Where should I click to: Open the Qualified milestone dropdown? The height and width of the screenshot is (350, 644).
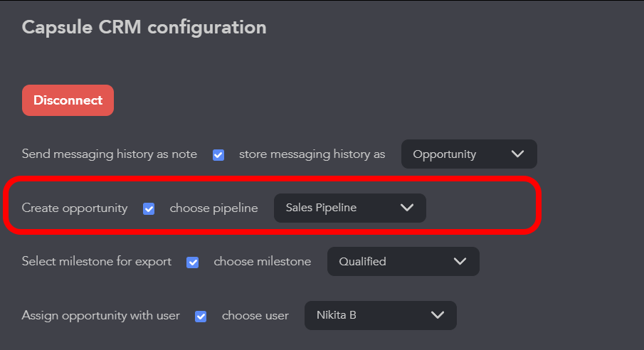403,261
